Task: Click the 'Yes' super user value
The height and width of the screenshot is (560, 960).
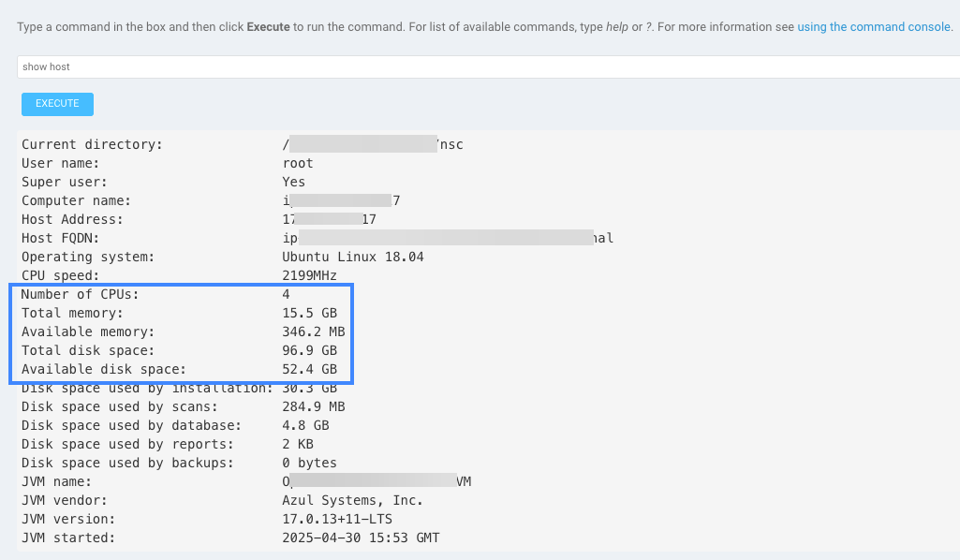Action: click(294, 182)
